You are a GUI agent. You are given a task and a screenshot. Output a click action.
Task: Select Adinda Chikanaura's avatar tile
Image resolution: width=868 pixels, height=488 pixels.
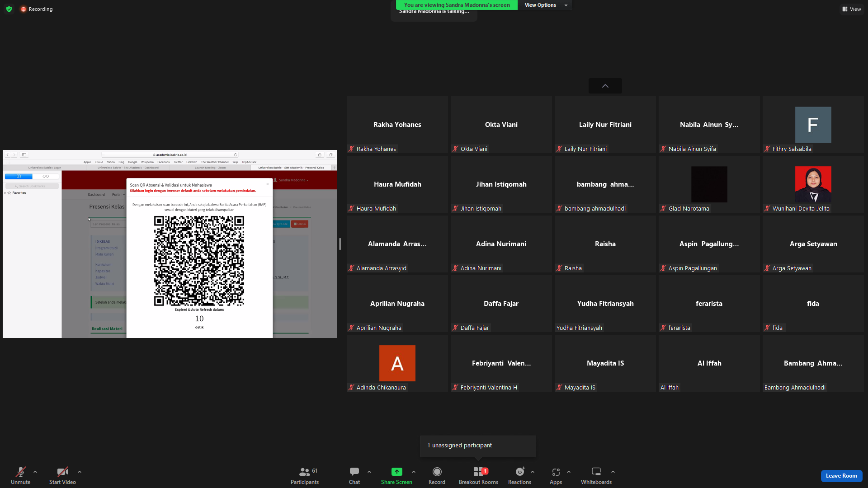[397, 363]
